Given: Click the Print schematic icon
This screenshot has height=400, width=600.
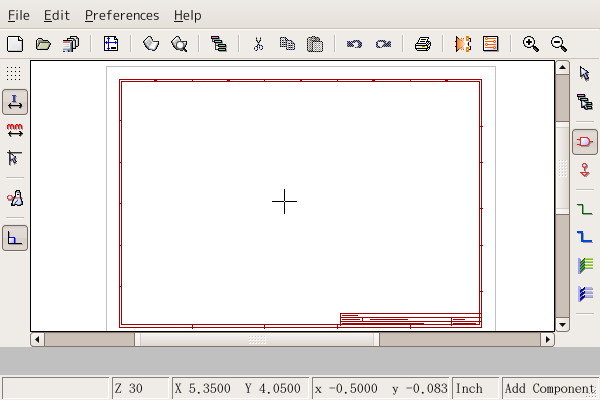Looking at the screenshot, I should (423, 44).
